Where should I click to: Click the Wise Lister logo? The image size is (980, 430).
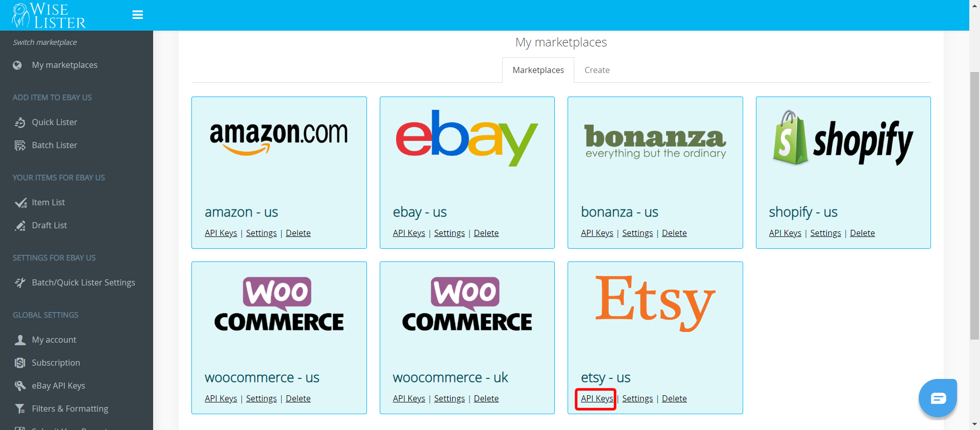coord(49,15)
